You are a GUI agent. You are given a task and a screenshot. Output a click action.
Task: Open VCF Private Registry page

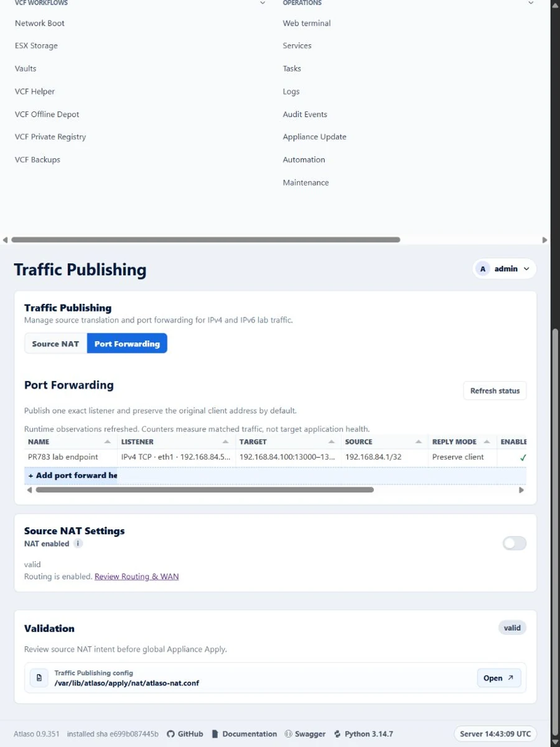point(50,137)
